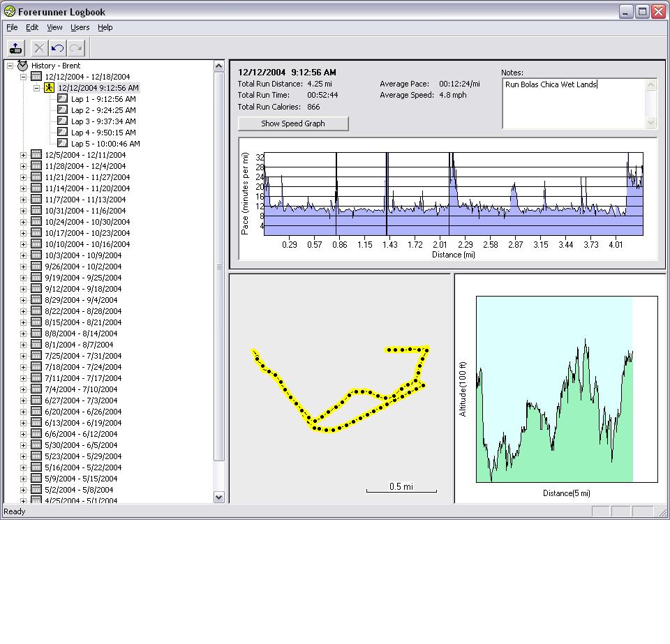Click the history tree scroll up arrow
The image size is (670, 644).
click(x=218, y=66)
